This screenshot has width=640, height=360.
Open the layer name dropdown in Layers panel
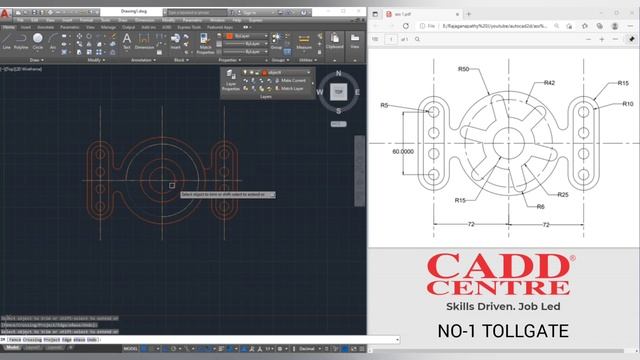point(309,72)
